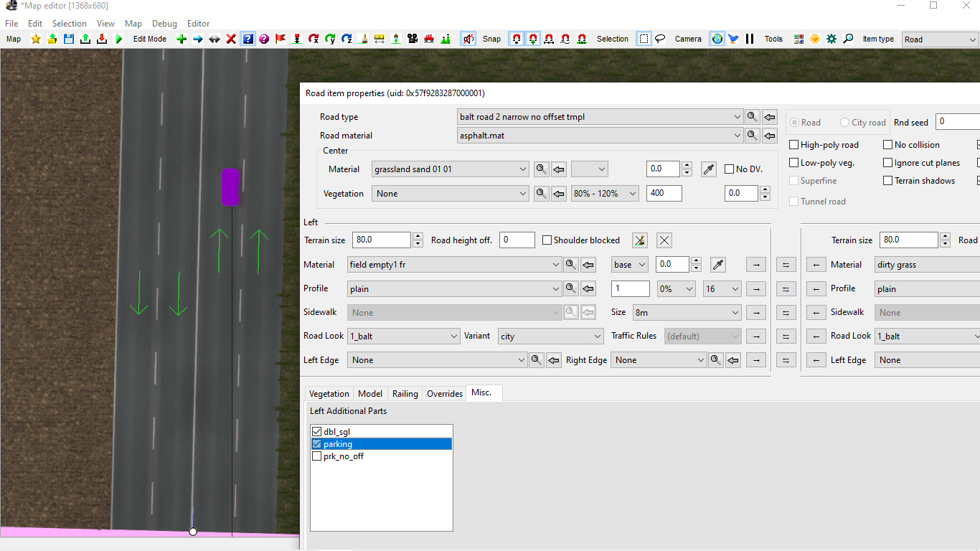Screen dimensions: 980x551
Task: Click the red X delete item icon
Action: (231, 39)
